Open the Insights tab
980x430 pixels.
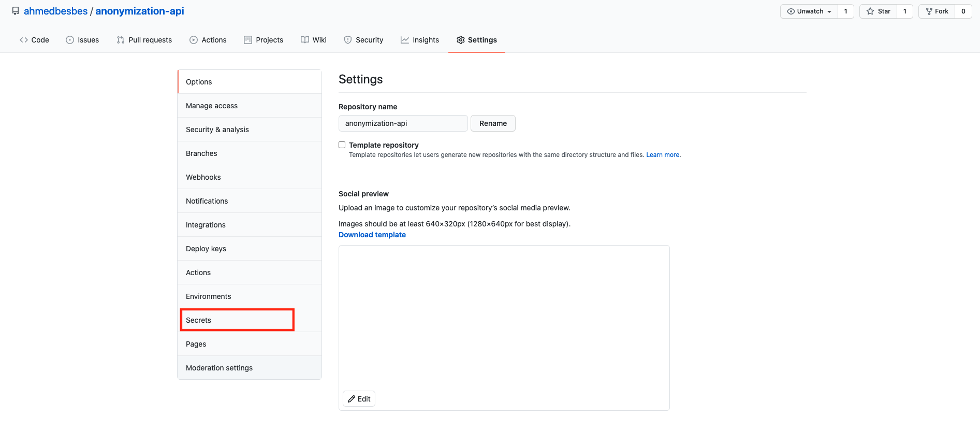[420, 40]
